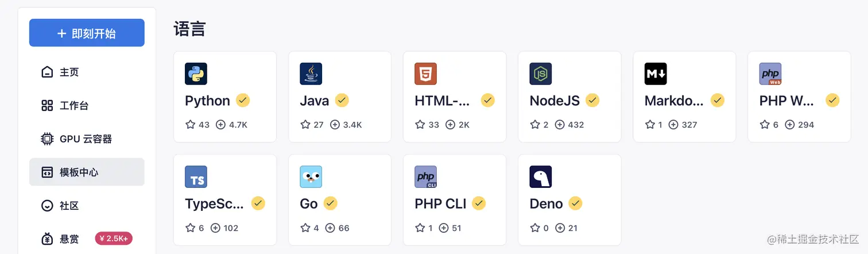Open GPU 云容器 in the sidebar
868x254 pixels.
[x=87, y=139]
